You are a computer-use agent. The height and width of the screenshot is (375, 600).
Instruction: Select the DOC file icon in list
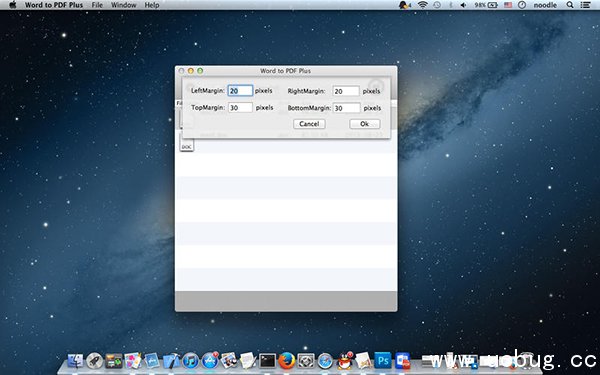187,144
